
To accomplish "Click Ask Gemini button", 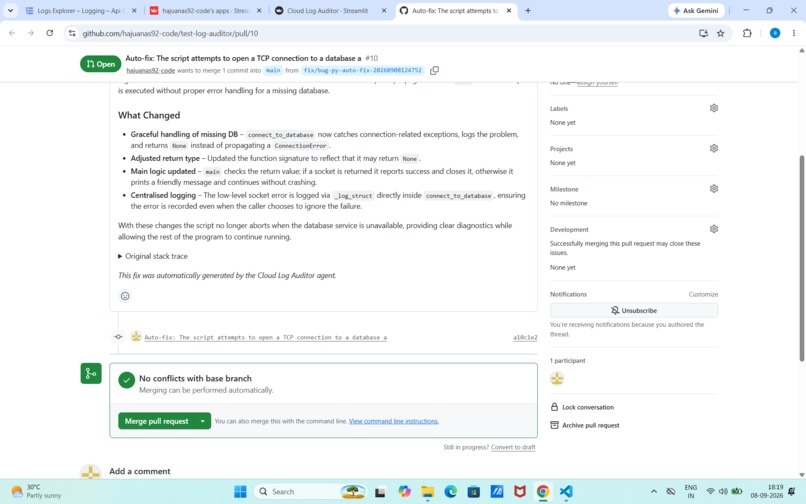I will [696, 10].
